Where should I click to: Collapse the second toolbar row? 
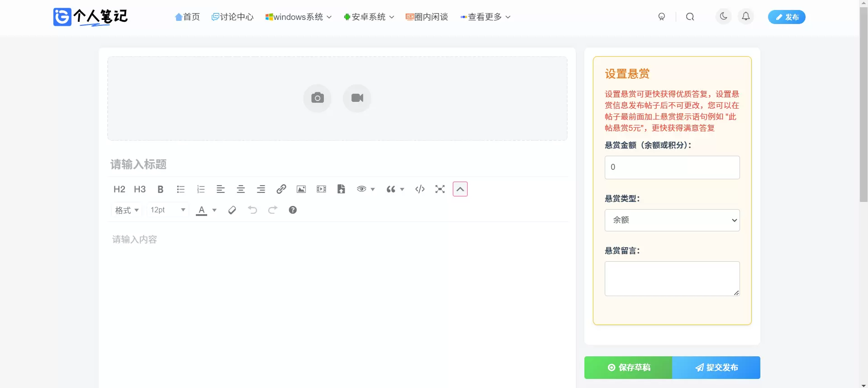(460, 189)
